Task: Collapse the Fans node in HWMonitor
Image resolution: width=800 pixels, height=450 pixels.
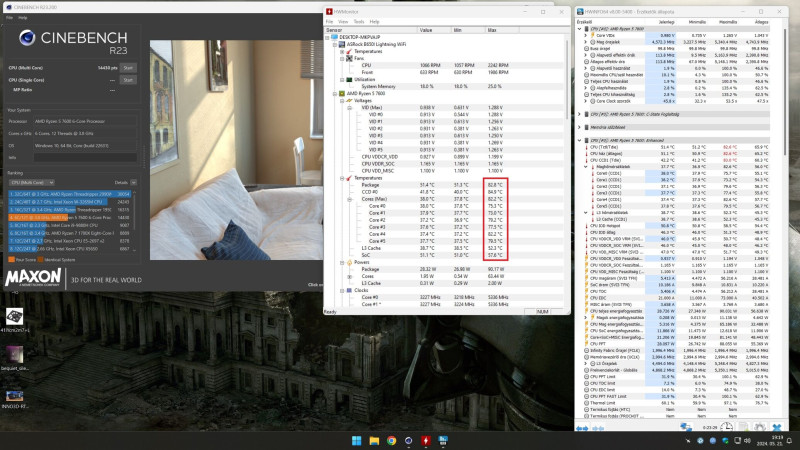Action: [x=342, y=58]
